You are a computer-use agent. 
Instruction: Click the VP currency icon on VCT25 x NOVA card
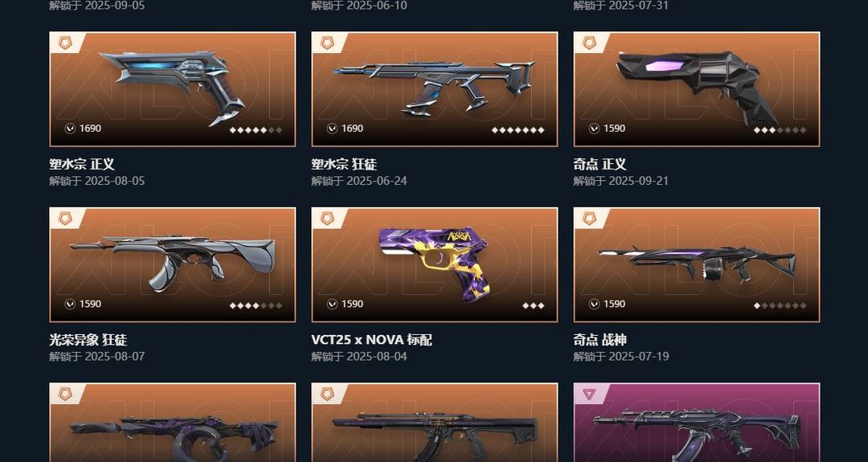pos(332,304)
